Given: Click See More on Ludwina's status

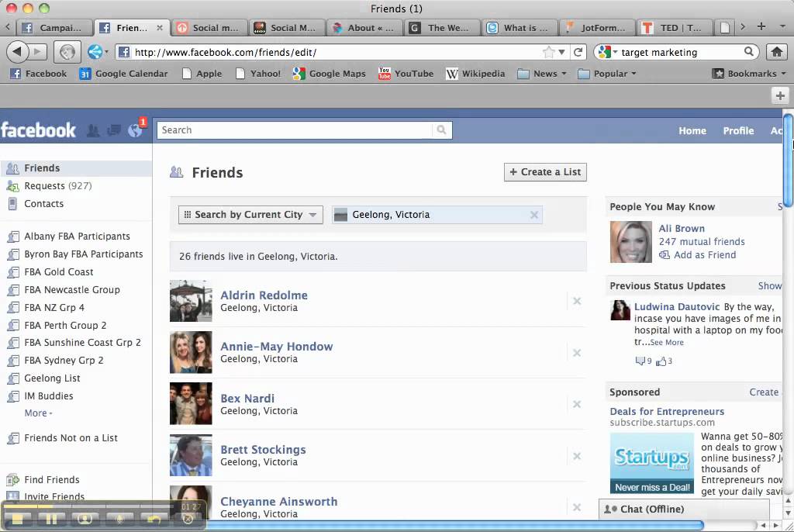Looking at the screenshot, I should (x=666, y=343).
